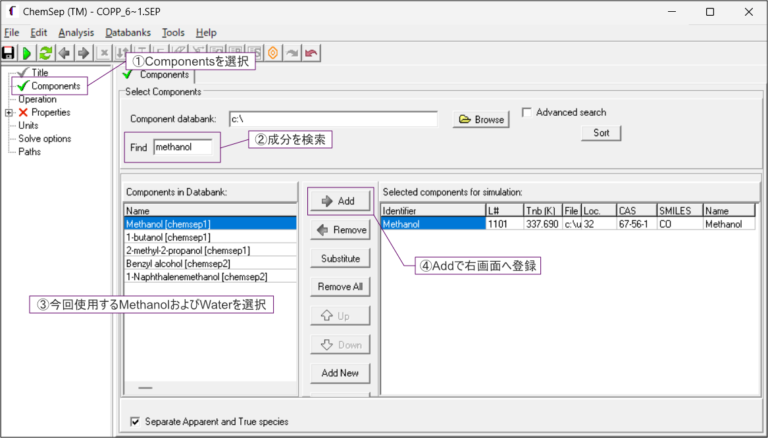This screenshot has width=768, height=438.
Task: Click the 32 cell in Loc. column
Action: click(599, 224)
